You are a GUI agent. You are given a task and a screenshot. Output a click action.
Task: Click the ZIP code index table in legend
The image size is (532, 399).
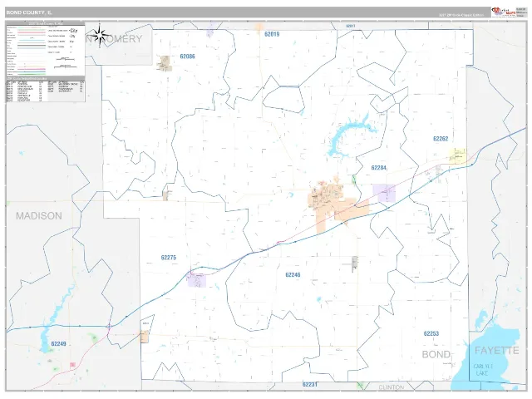tap(46, 91)
